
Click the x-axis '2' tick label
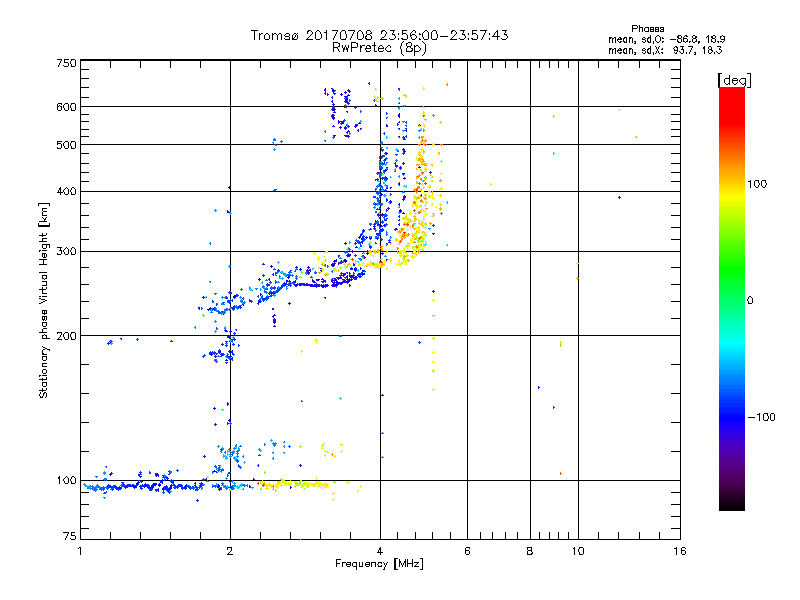click(x=230, y=551)
